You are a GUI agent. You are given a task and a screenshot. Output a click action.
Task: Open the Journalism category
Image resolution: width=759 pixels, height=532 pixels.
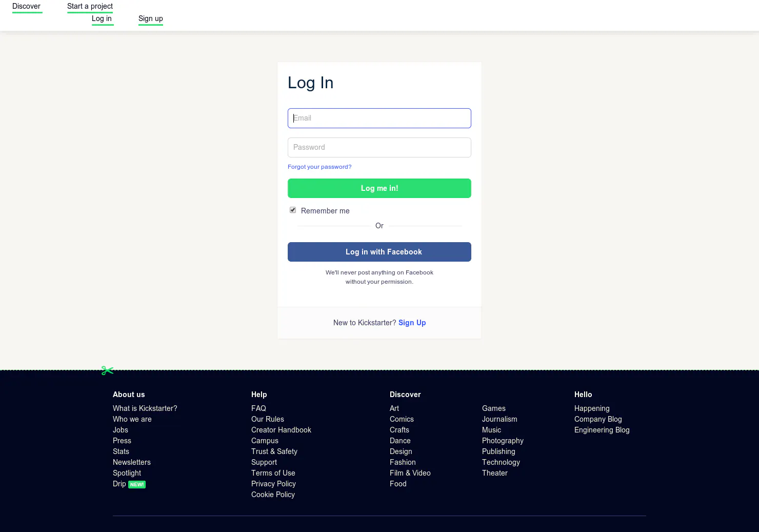pyautogui.click(x=500, y=419)
